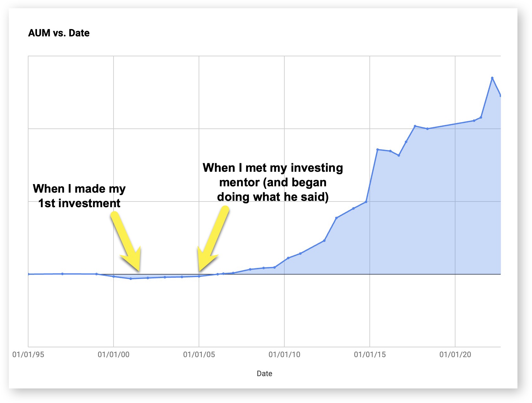
Task: Click the peak data point of the chart
Action: coord(492,78)
